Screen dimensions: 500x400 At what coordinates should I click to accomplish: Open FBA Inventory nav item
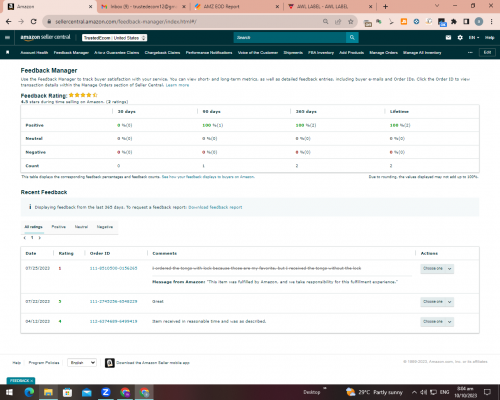click(x=321, y=53)
